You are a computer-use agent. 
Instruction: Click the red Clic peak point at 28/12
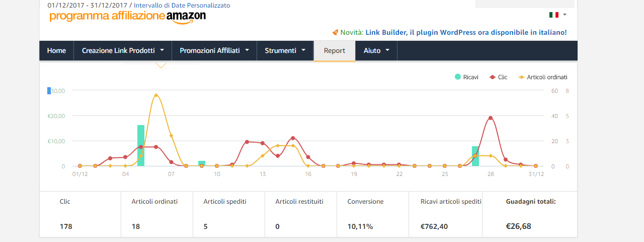click(491, 118)
